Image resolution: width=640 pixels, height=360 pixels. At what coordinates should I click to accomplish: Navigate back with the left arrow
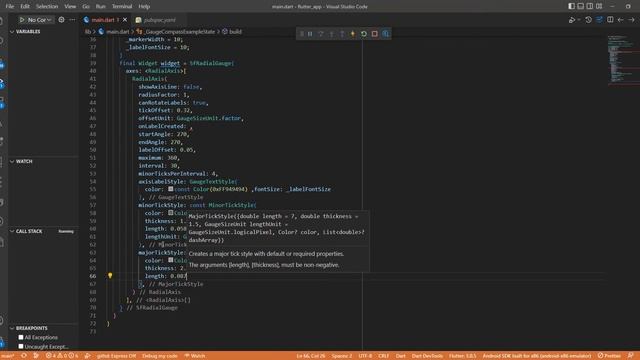(x=620, y=20)
